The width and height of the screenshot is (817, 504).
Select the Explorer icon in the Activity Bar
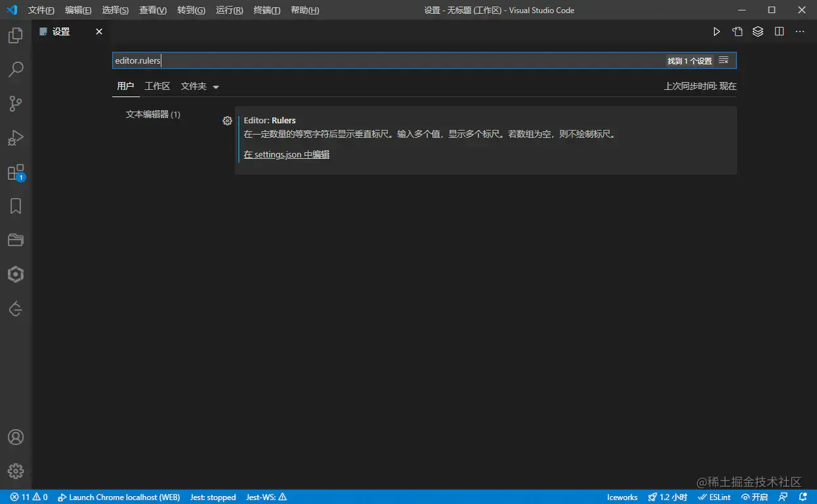[15, 35]
